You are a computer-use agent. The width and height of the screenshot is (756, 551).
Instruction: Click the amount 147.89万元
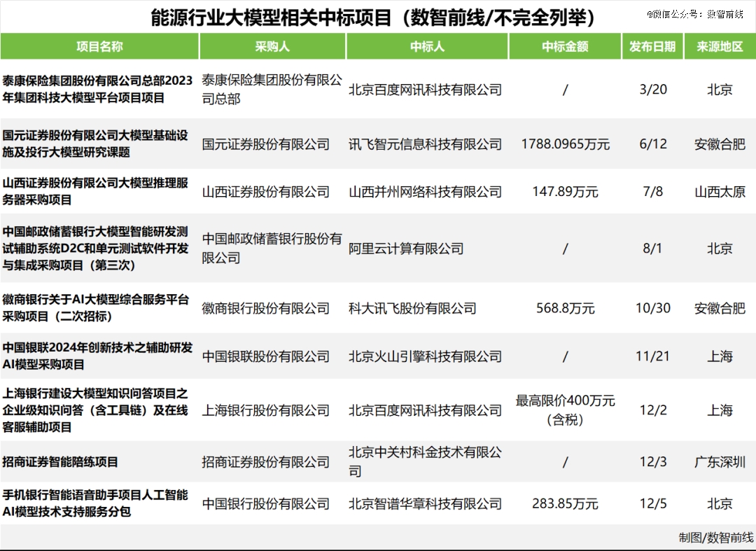point(565,192)
